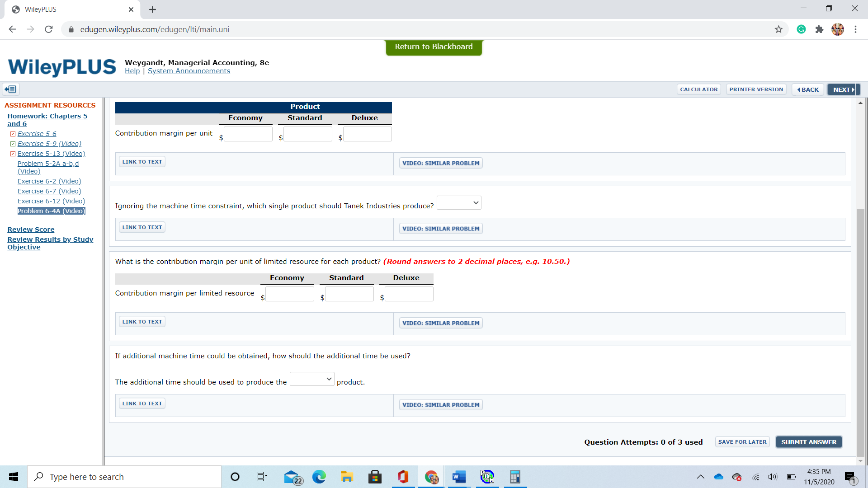
Task: Toggle the green checkbox for Exercise 5-9
Action: 13,143
